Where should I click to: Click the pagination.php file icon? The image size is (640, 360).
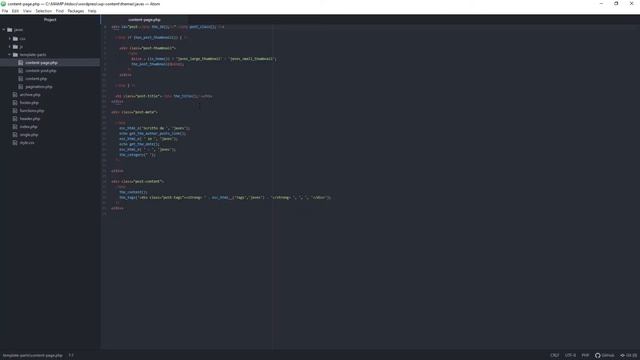21,87
